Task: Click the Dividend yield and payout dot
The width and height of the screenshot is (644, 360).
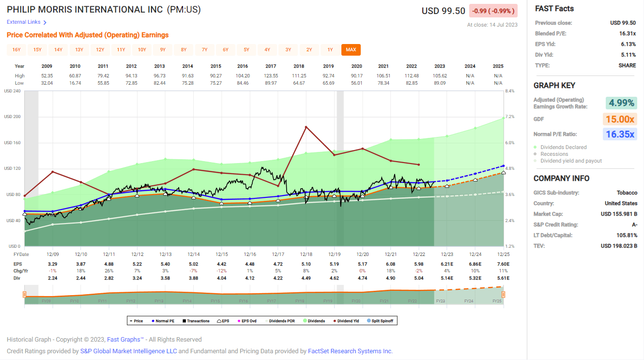Action: tap(535, 160)
